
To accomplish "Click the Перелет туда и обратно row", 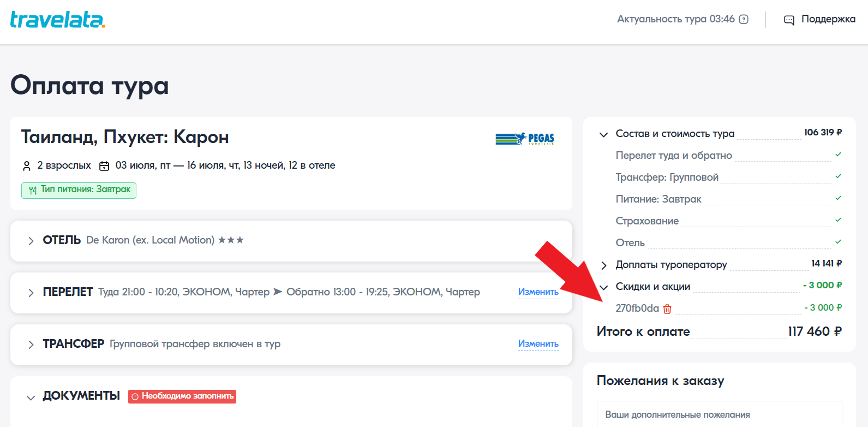I will tap(729, 156).
